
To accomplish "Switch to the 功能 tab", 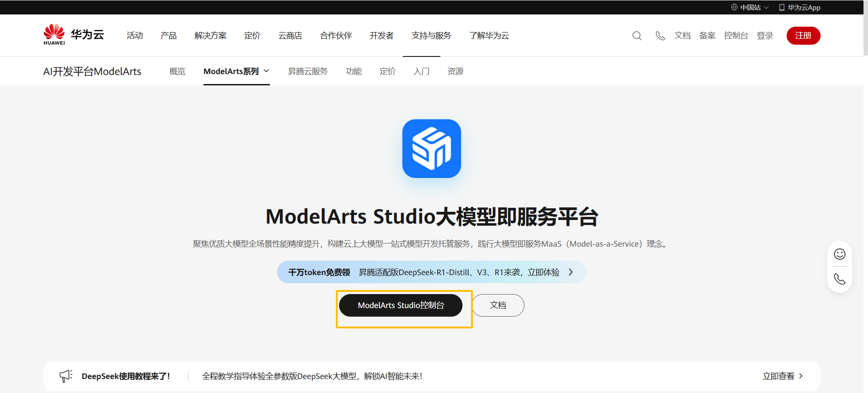I will (354, 71).
